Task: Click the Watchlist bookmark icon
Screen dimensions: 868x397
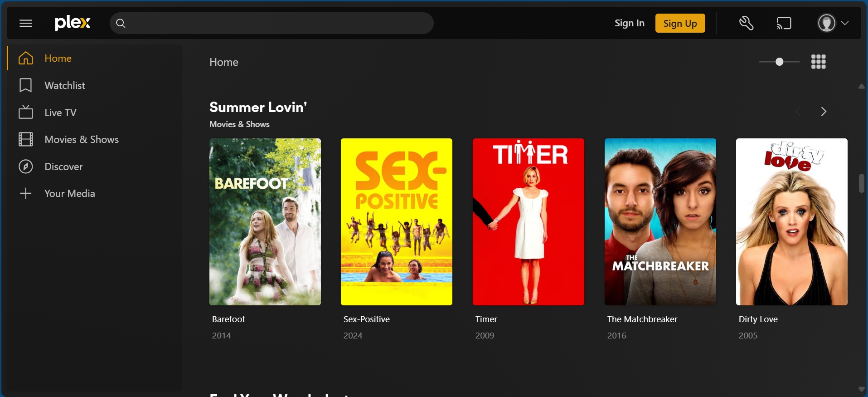Action: pyautogui.click(x=26, y=85)
